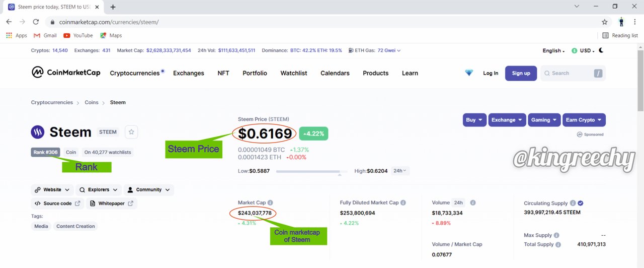644x268 pixels.
Task: Open the Calendars nav menu
Action: 335,73
